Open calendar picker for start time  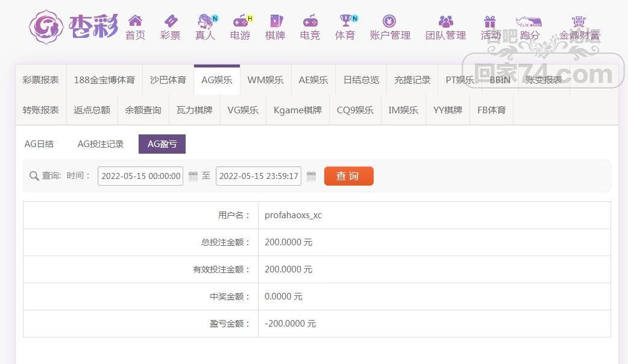point(193,176)
